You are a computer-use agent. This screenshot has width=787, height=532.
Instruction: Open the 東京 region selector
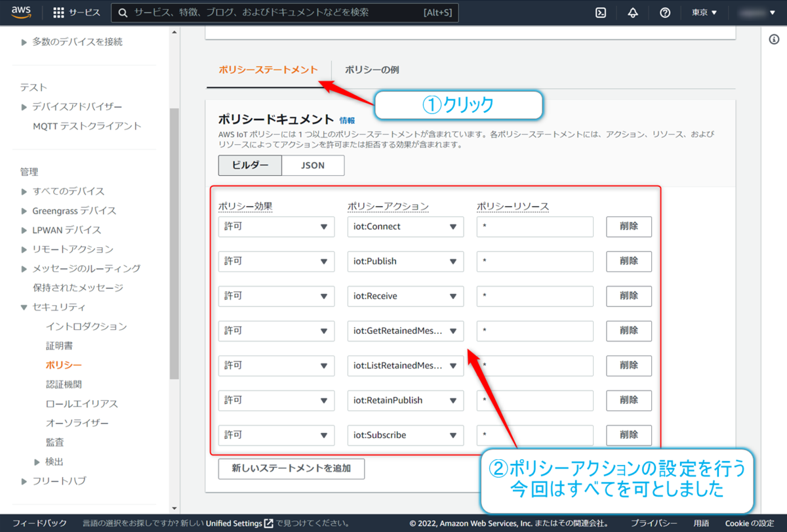[x=704, y=12]
